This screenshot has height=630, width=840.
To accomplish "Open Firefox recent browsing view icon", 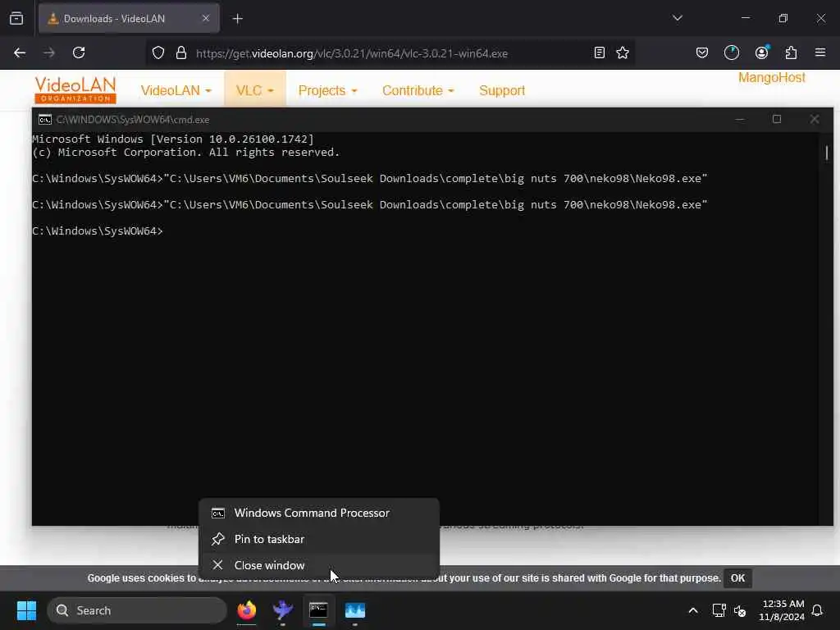I will 16,18.
